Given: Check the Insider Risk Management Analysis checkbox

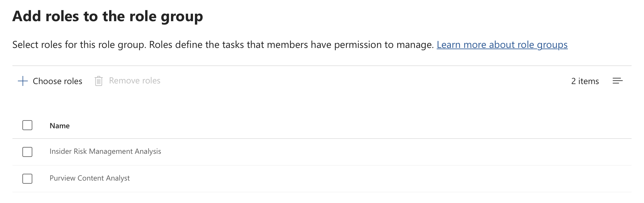Looking at the screenshot, I should 27,152.
